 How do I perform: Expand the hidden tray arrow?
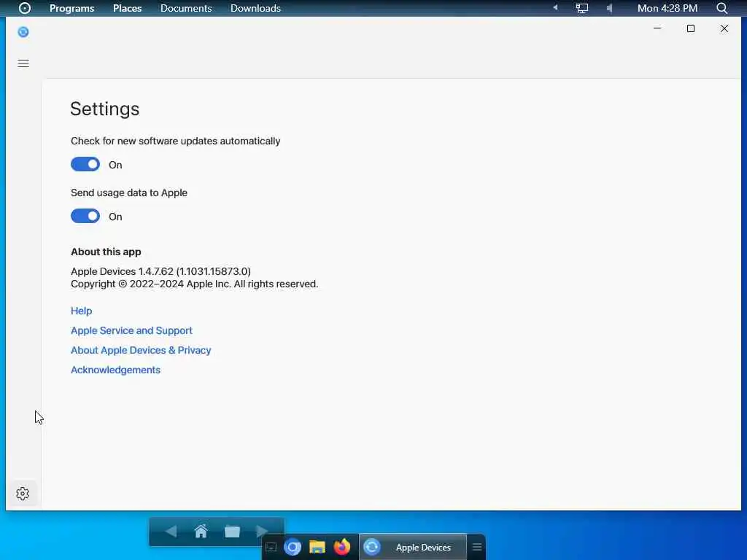(555, 7)
